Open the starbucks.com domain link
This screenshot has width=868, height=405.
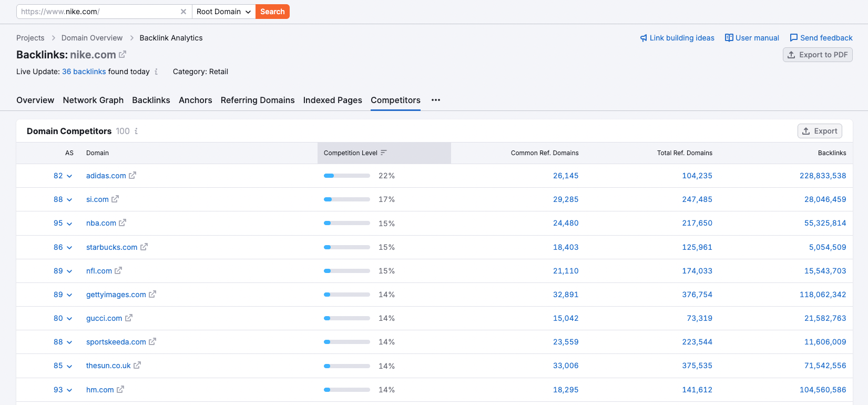tap(112, 247)
